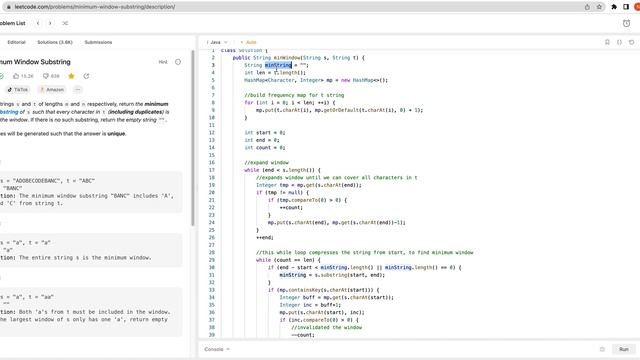Click the editor bookmark icon

point(607,42)
